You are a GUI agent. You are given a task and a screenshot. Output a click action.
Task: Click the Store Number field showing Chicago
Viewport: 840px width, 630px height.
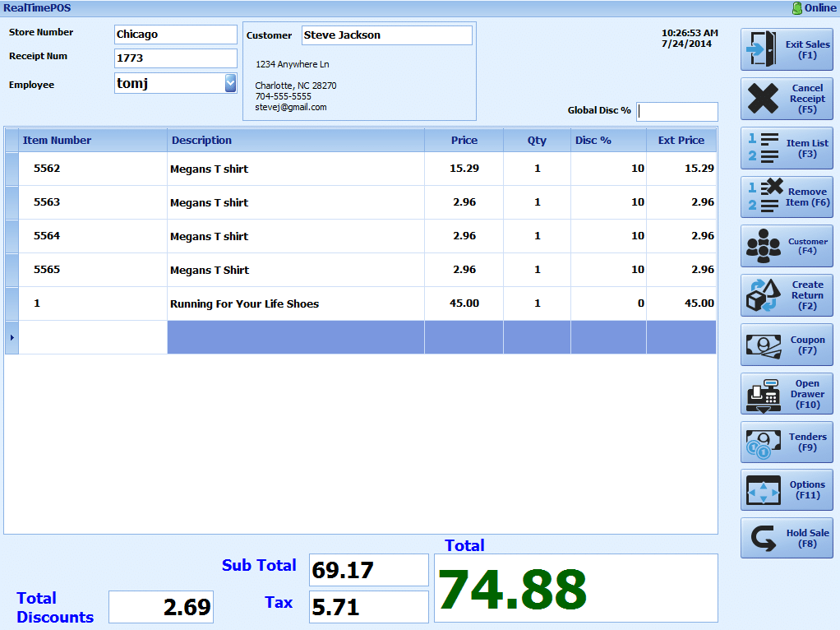coord(175,34)
